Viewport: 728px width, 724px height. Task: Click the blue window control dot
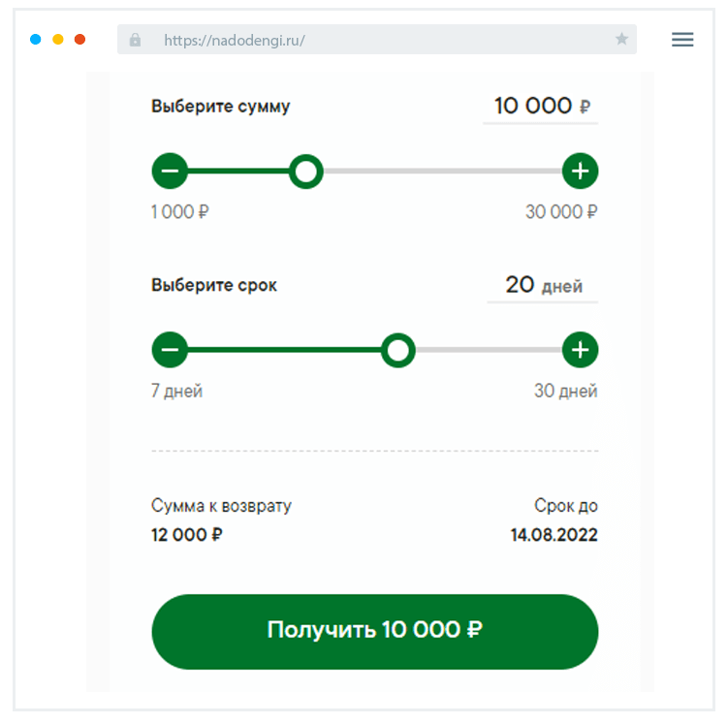coord(36,40)
